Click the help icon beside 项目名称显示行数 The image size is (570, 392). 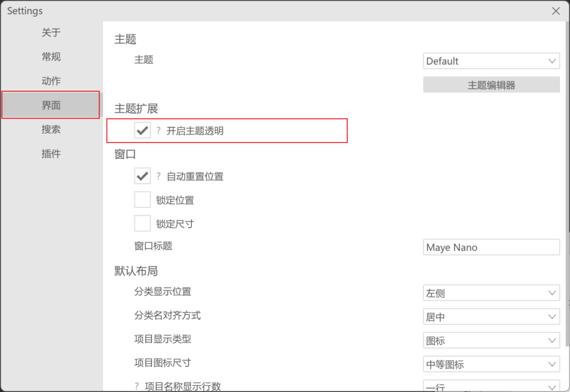(136, 386)
